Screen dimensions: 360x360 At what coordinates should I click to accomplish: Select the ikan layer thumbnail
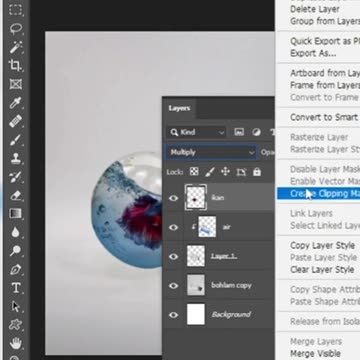(x=196, y=198)
